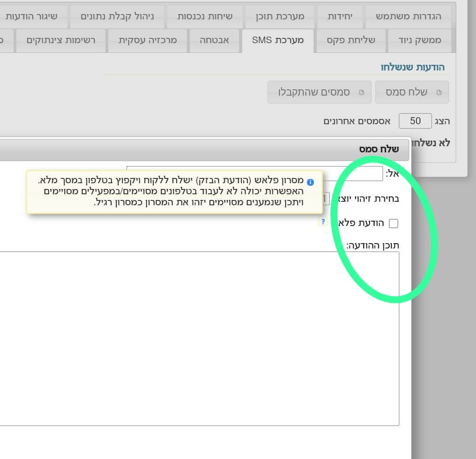Select the שליחת פקס tab
The image size is (476, 459).
tap(351, 41)
